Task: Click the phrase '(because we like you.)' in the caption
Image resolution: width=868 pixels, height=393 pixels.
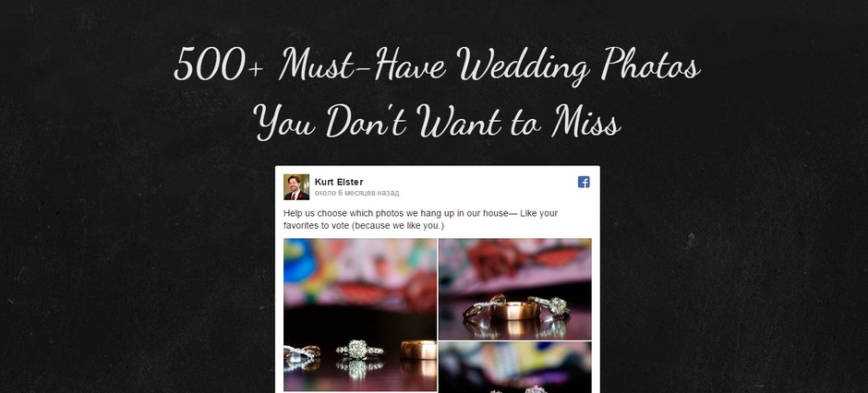Action: 398,225
